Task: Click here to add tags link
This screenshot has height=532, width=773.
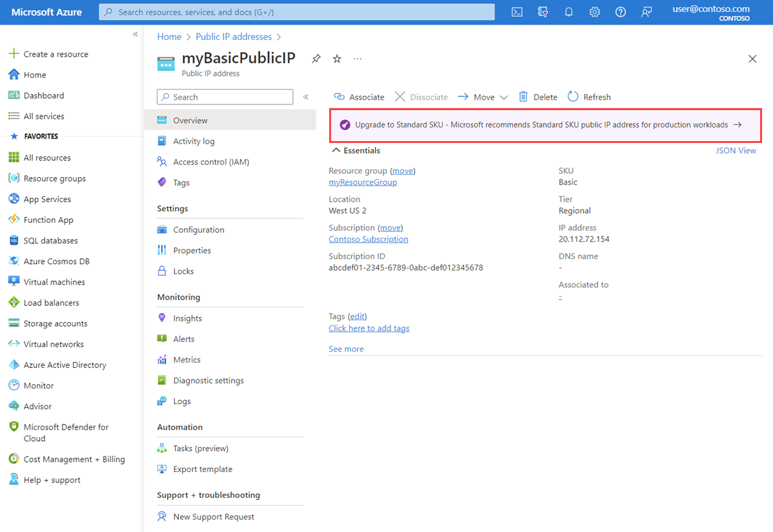Action: pos(369,328)
